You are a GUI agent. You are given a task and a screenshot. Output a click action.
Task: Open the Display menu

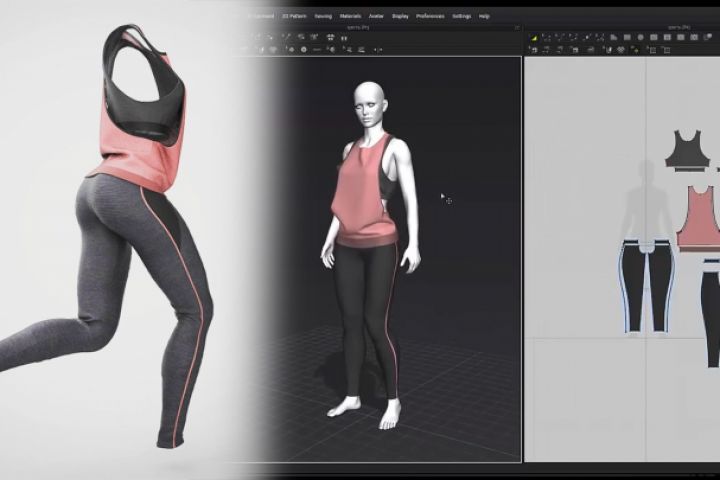[400, 16]
